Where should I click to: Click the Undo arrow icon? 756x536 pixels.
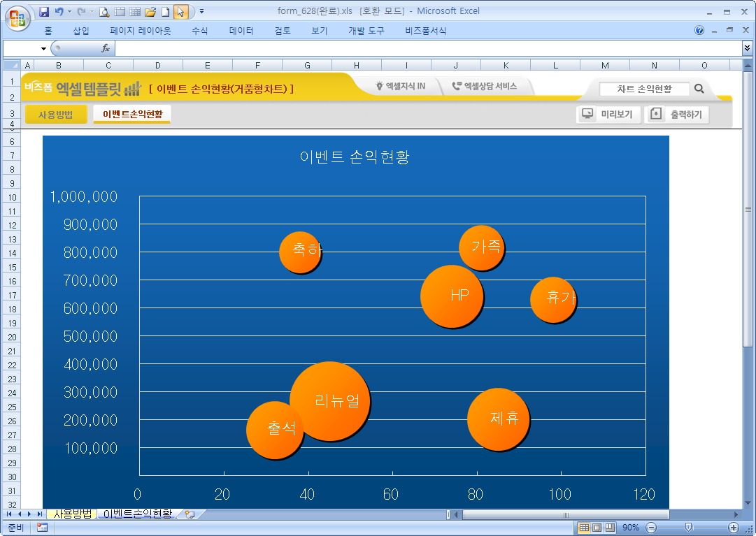tap(59, 12)
